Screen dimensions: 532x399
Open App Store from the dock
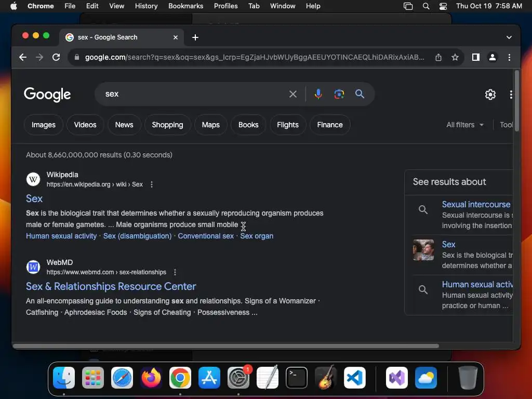tap(209, 378)
